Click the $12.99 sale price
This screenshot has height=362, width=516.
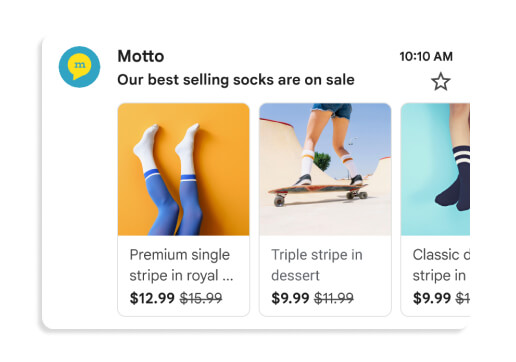(x=152, y=298)
